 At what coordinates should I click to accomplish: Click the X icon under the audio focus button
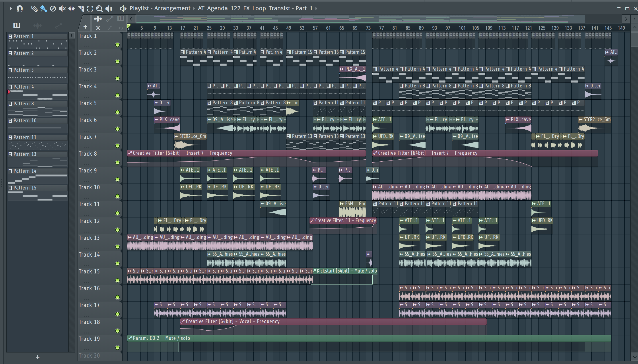point(98,28)
